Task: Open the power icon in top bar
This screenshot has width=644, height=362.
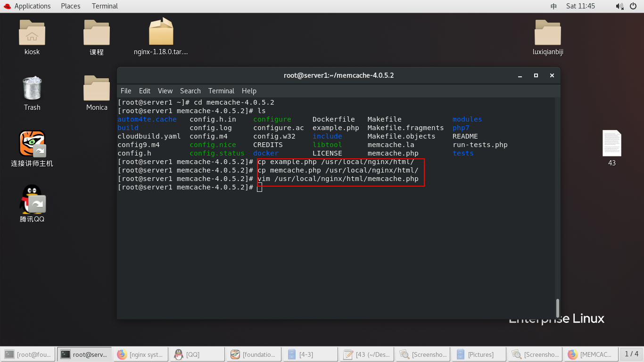Action: [634, 6]
